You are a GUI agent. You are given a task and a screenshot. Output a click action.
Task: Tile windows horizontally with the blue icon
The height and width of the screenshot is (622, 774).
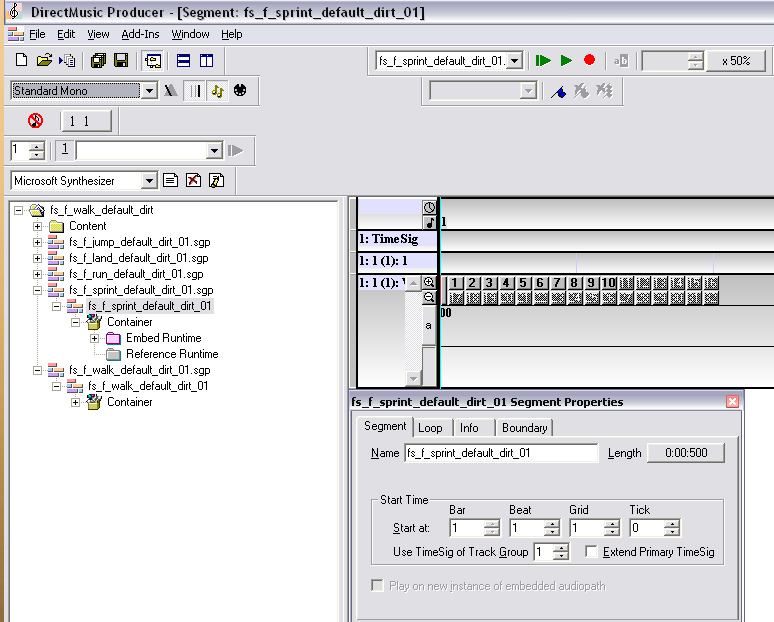coord(184,61)
